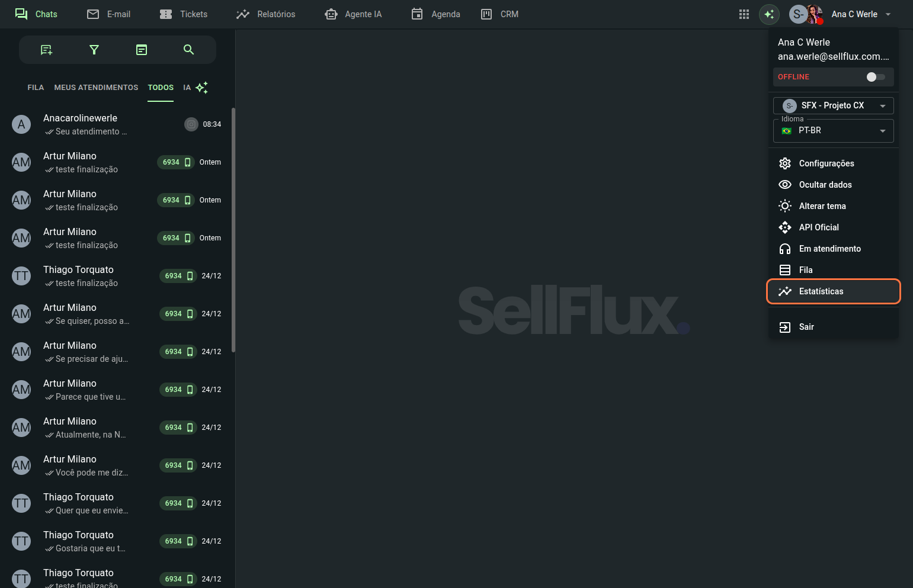
Task: Toggle Ocultar dados visibility option
Action: (x=825, y=185)
